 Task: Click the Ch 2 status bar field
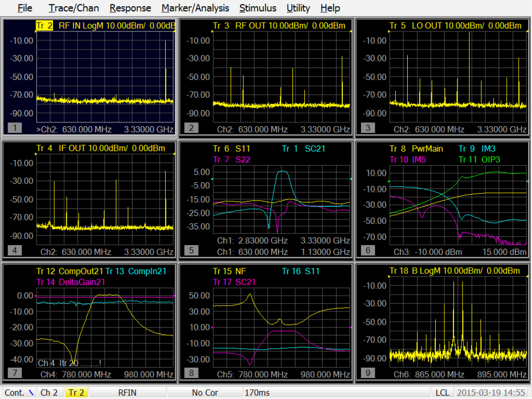pyautogui.click(x=49, y=393)
